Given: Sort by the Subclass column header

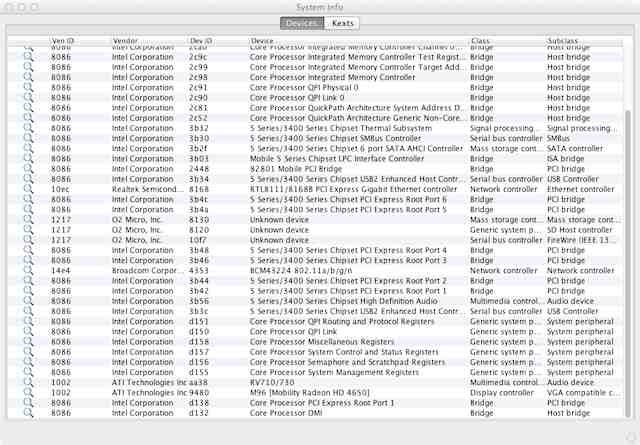Looking at the screenshot, I should coord(562,41).
